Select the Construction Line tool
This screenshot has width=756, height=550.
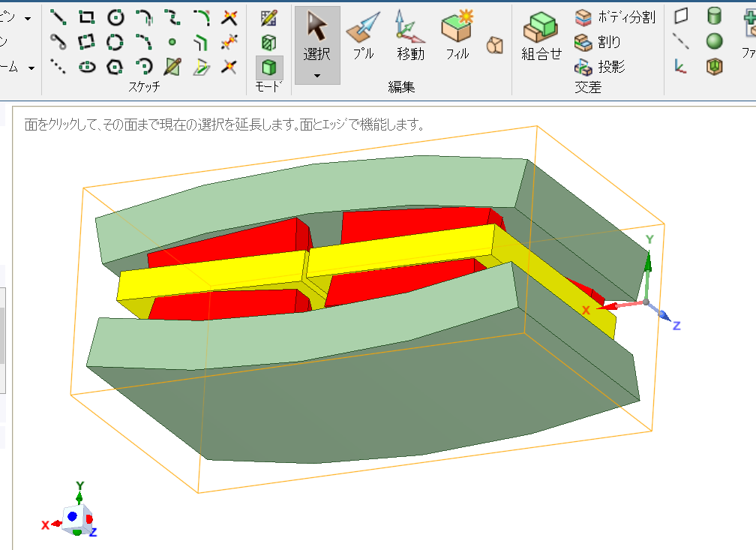(x=58, y=67)
